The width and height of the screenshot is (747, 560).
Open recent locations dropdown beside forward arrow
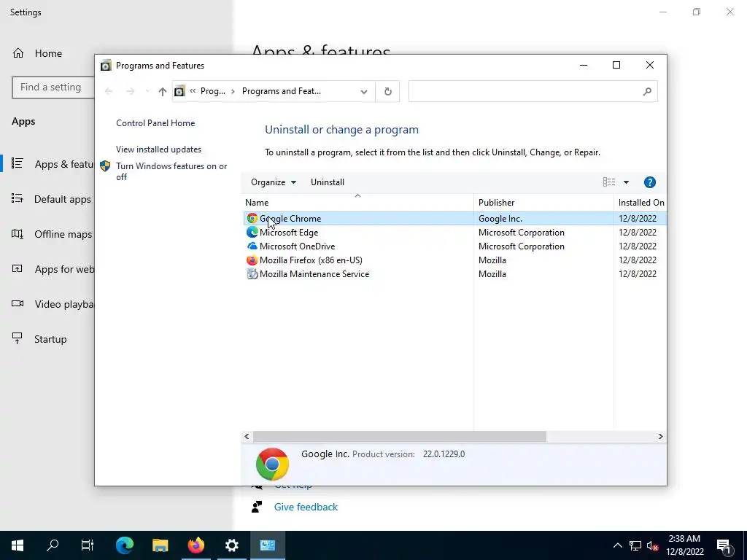click(147, 91)
